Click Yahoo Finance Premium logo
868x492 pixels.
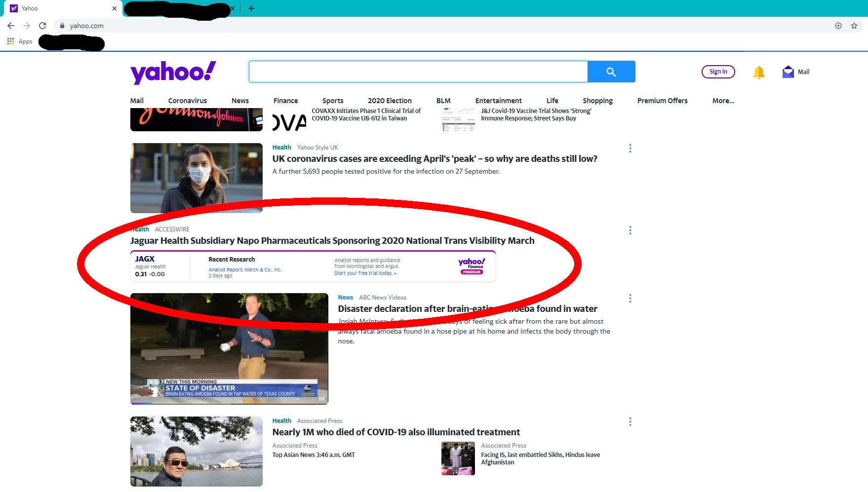[472, 266]
